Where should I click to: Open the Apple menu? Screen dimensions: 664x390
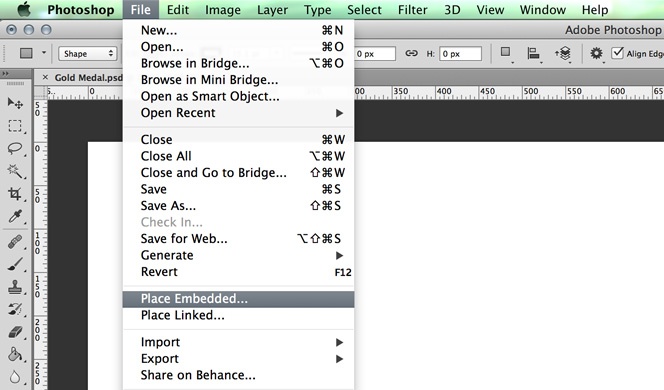[x=24, y=9]
